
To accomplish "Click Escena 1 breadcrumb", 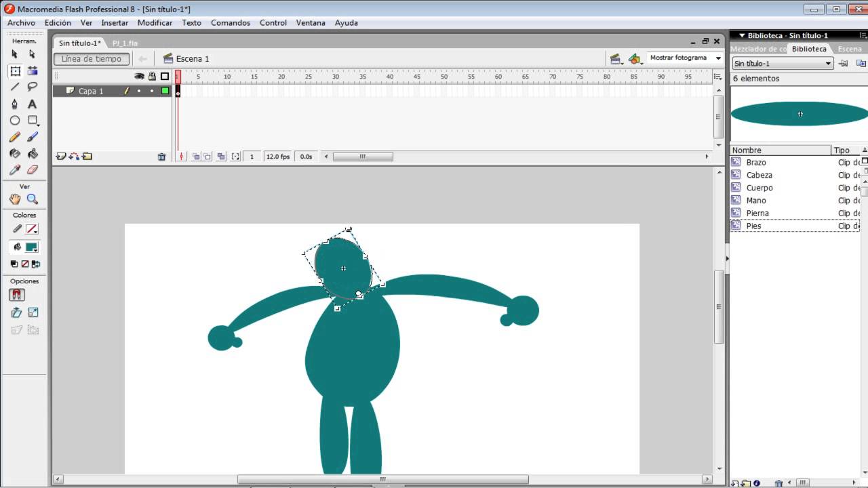I will (186, 59).
